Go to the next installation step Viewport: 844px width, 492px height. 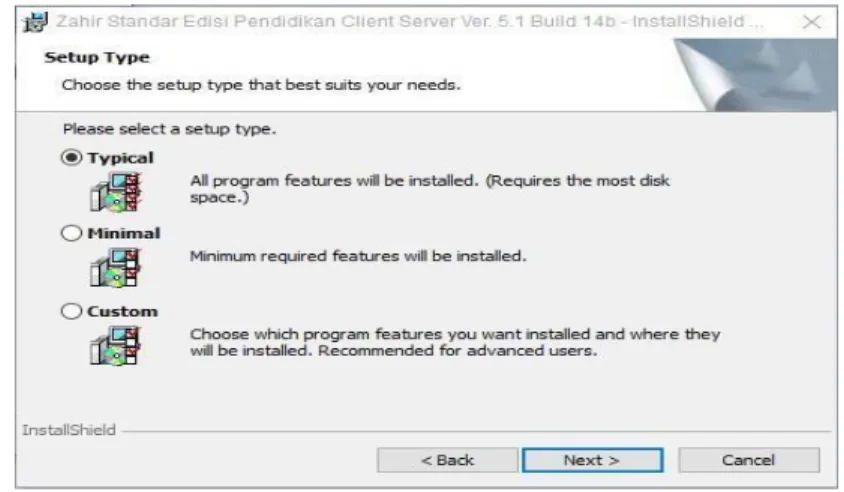(592, 460)
